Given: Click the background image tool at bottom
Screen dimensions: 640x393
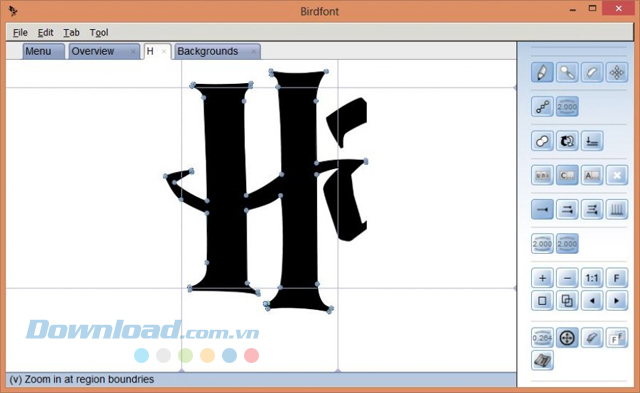Looking at the screenshot, I should pos(542,360).
